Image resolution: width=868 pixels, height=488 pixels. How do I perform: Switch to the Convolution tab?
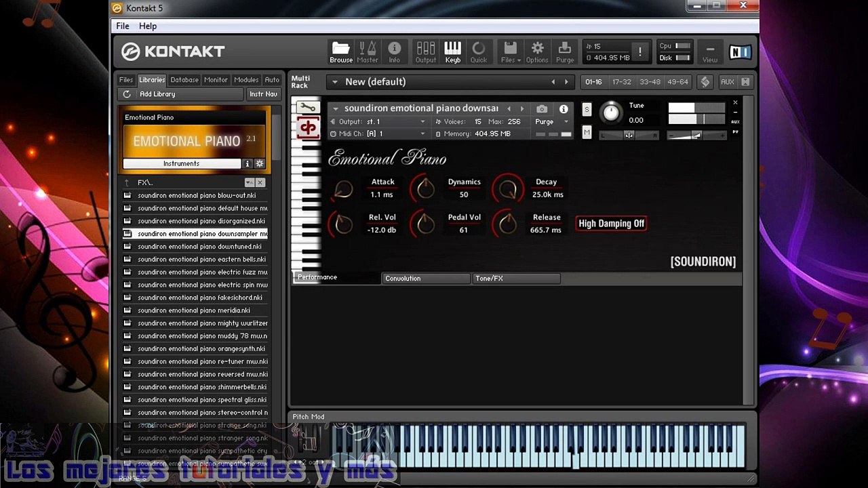coord(427,279)
